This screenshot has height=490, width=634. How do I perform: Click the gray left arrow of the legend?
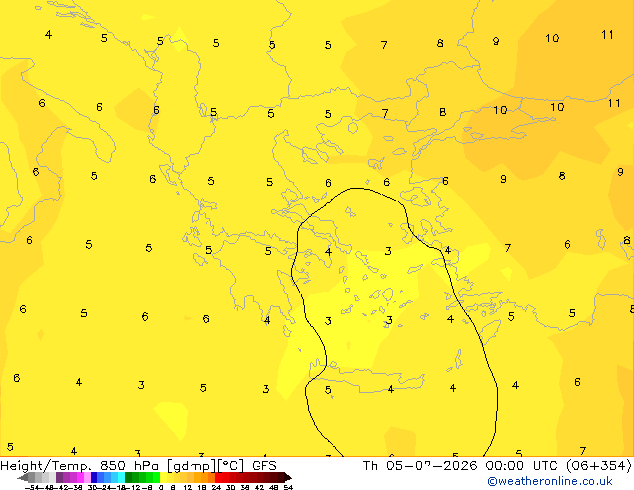point(23,477)
